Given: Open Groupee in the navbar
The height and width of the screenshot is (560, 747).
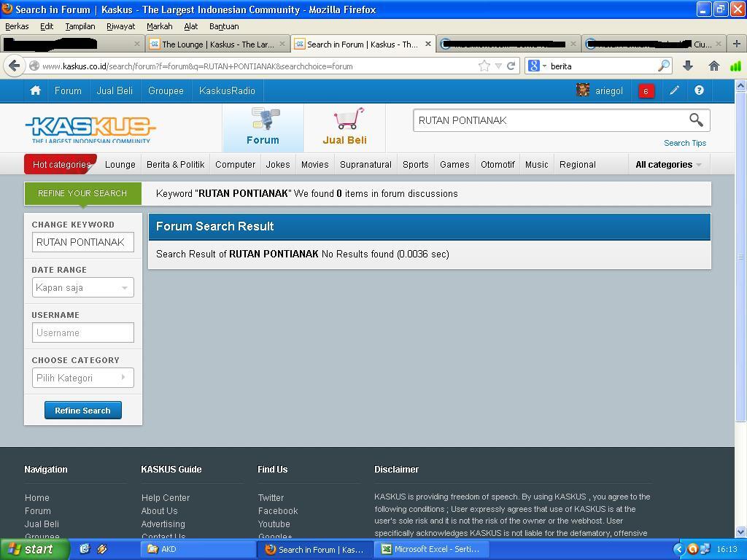Looking at the screenshot, I should click(x=166, y=90).
